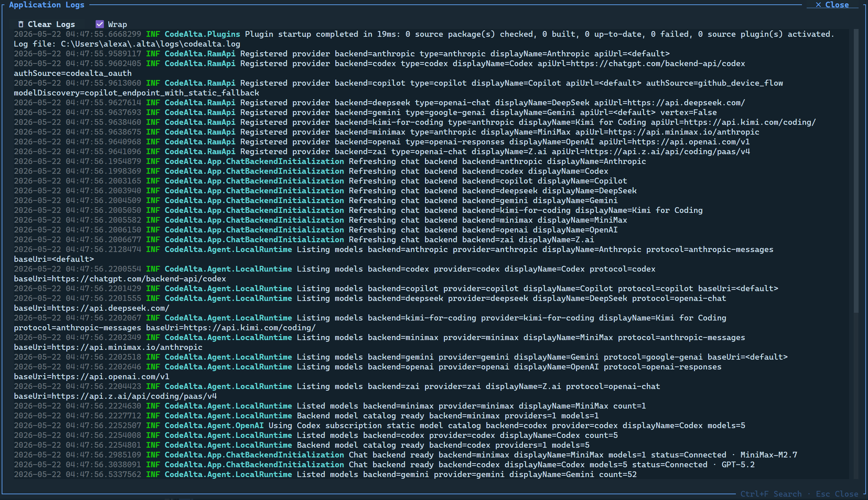Click the Application Logs panel title

click(47, 5)
